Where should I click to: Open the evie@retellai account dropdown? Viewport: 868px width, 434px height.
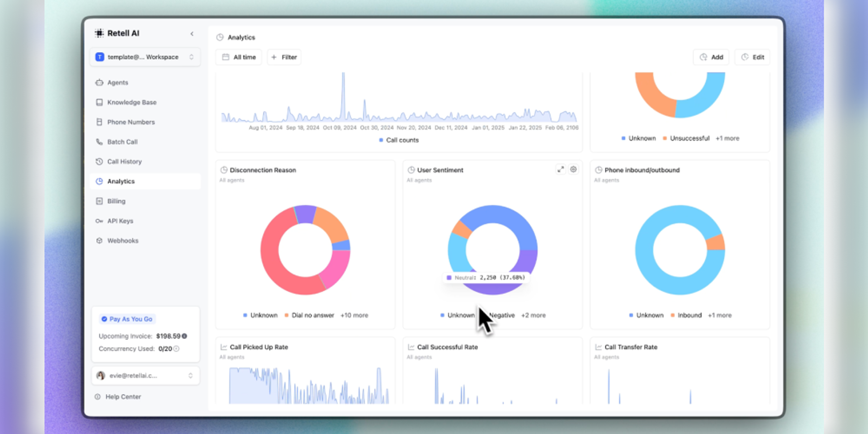tap(146, 376)
